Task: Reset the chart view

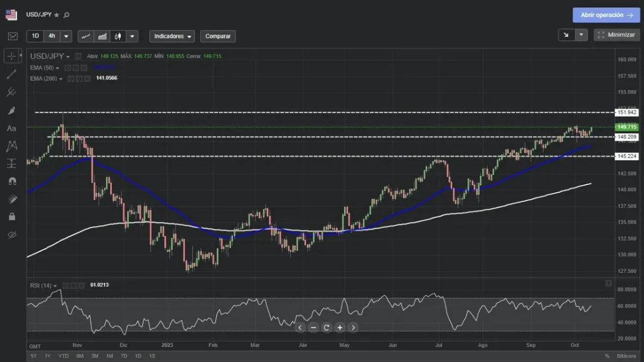Action: (x=326, y=328)
